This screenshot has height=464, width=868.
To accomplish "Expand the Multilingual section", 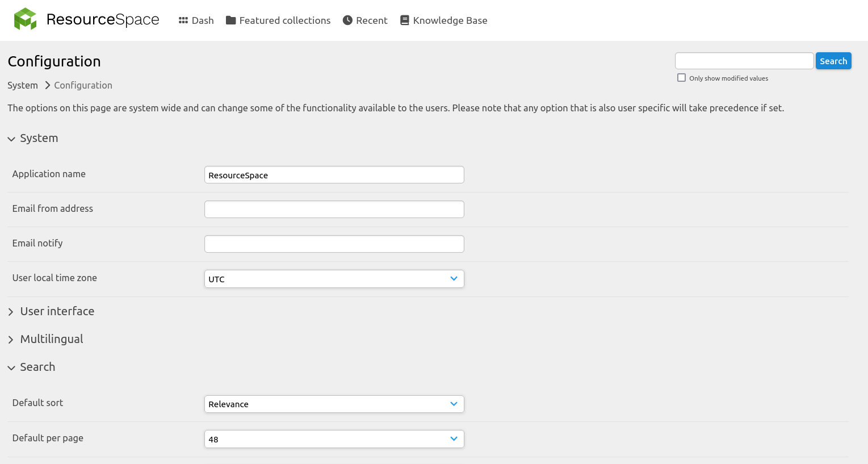I will click(45, 339).
